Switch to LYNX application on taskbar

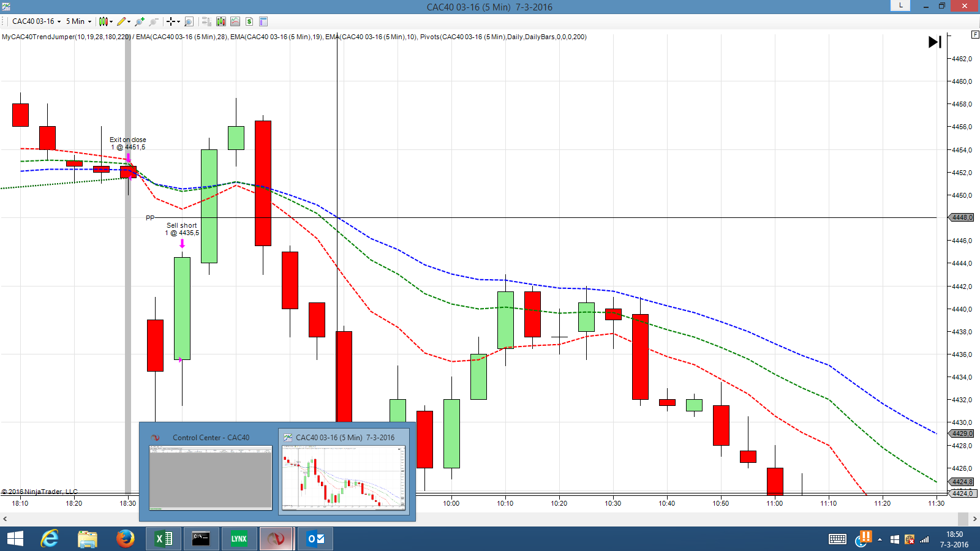pyautogui.click(x=239, y=539)
